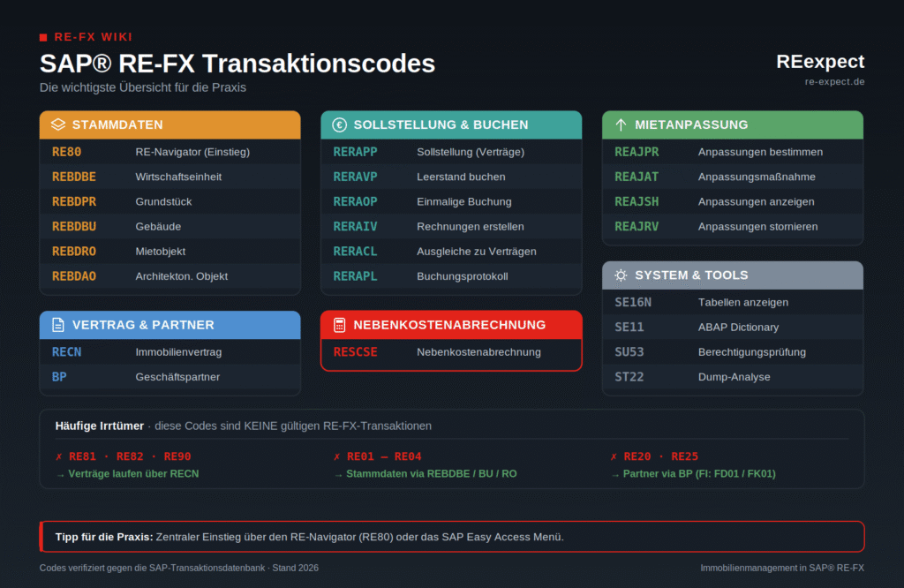
Task: Click the REBDPR code
Action: (x=74, y=201)
